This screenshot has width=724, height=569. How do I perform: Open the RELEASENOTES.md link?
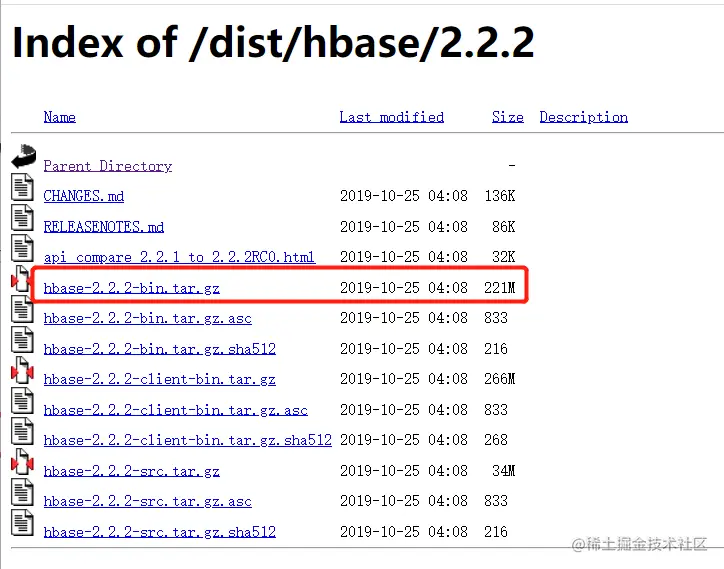coord(103,227)
